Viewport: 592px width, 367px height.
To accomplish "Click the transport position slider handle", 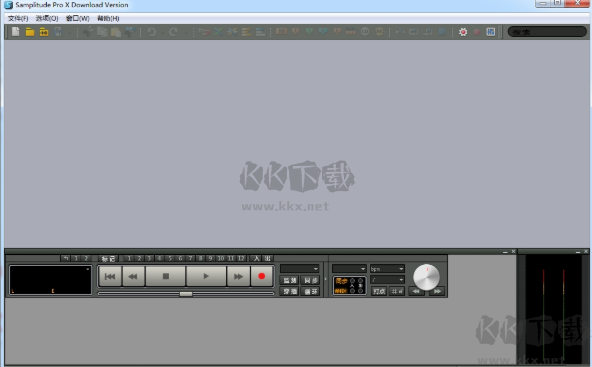I will coord(186,294).
